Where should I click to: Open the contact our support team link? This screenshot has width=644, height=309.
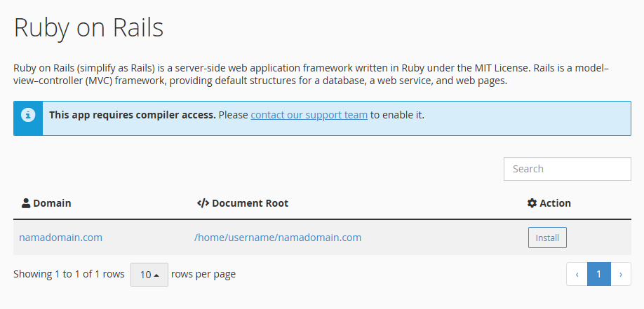(x=309, y=115)
